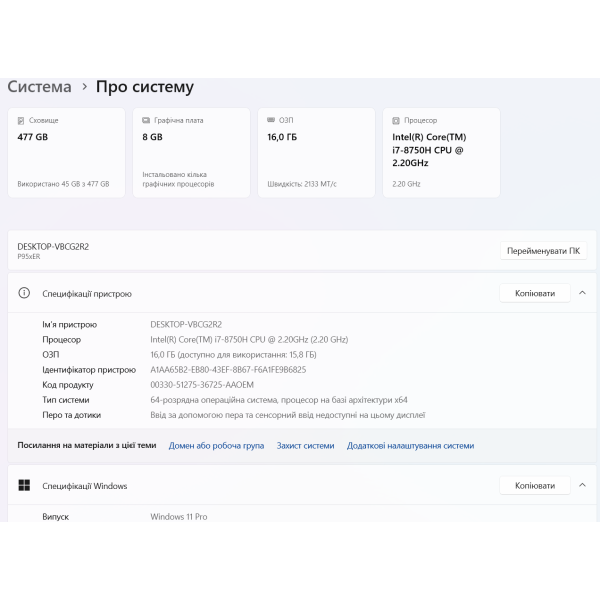The image size is (600, 600).
Task: Click Посилання на матеріали з цієї теми label
Action: pos(87,445)
